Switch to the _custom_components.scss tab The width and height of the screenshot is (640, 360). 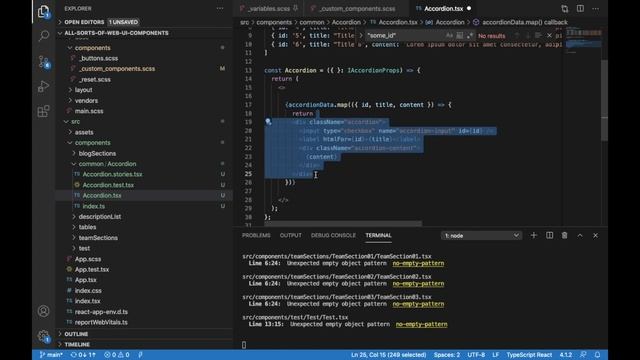pos(357,9)
